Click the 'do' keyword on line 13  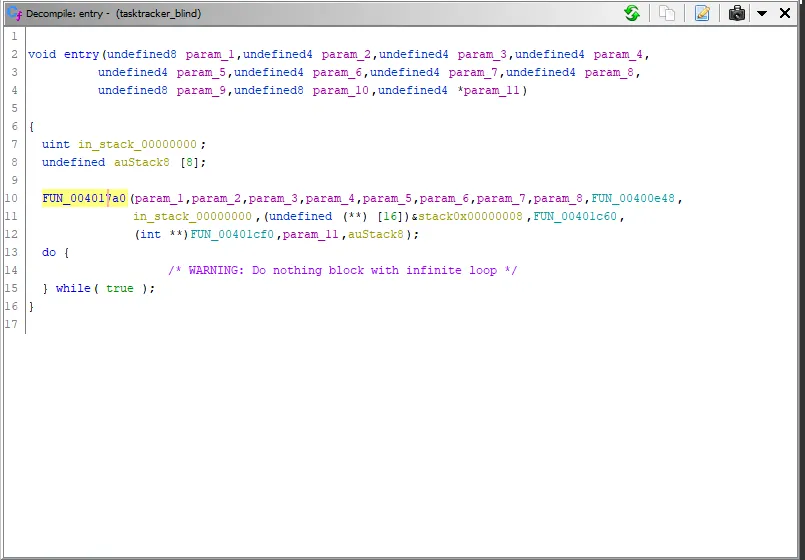[x=49, y=252]
